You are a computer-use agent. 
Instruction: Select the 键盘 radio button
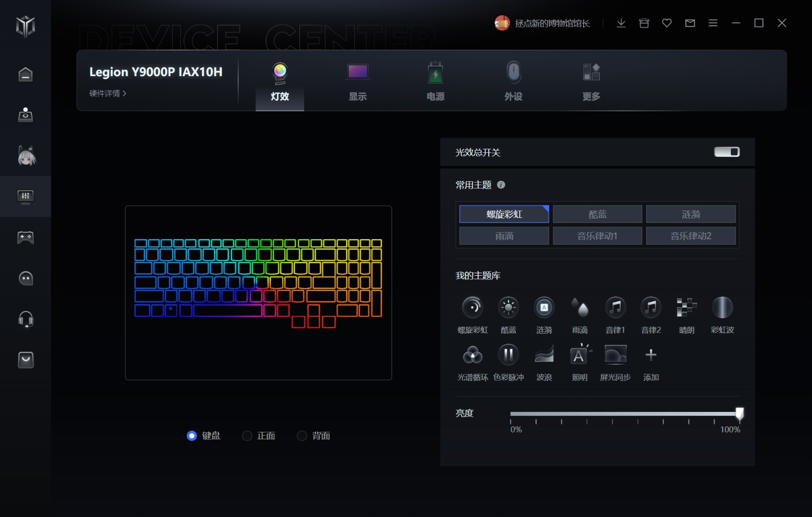[x=192, y=436]
